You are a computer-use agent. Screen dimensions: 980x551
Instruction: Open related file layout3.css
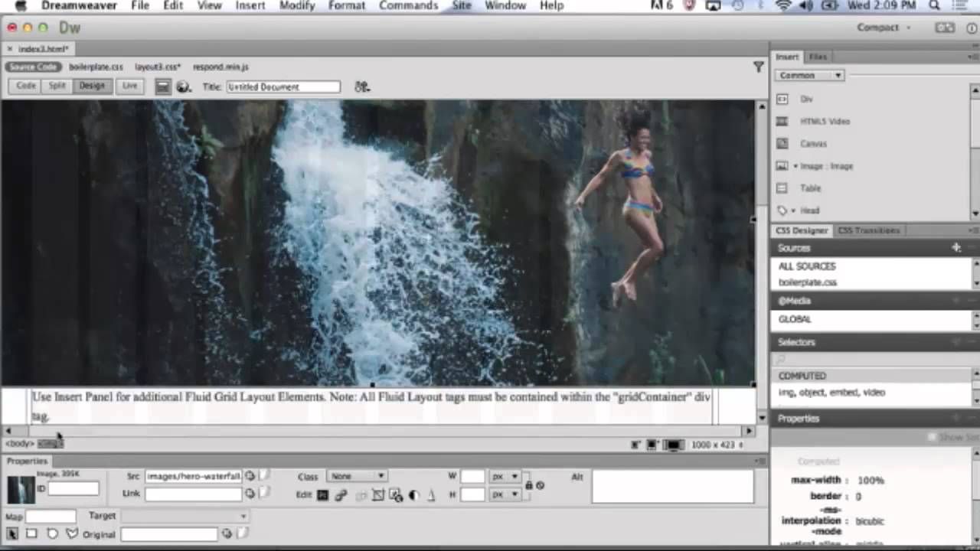158,67
